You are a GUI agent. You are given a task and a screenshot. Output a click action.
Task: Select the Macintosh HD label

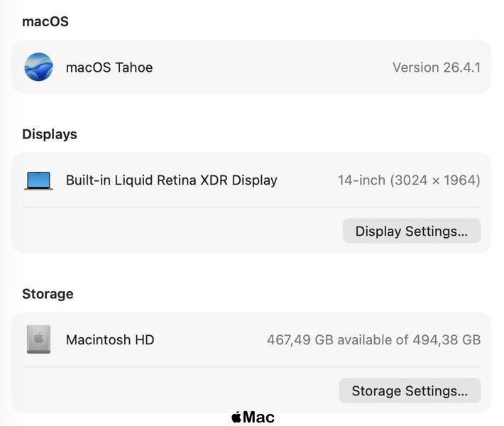[110, 340]
